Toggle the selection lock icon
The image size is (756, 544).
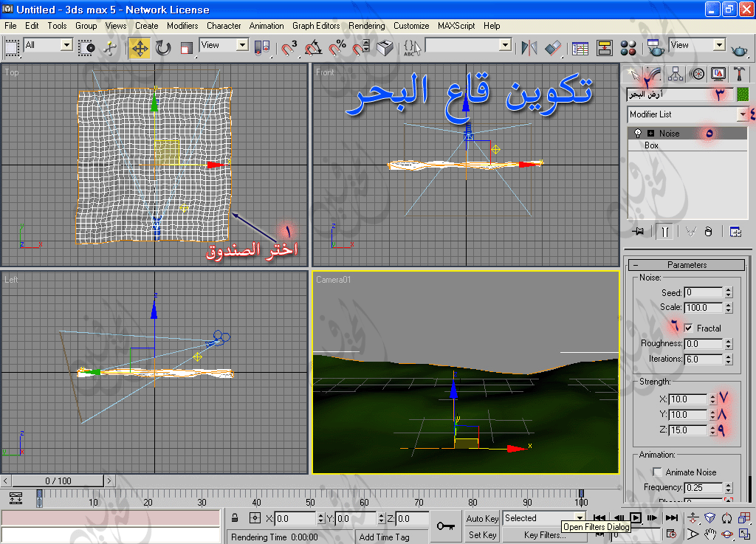click(234, 518)
